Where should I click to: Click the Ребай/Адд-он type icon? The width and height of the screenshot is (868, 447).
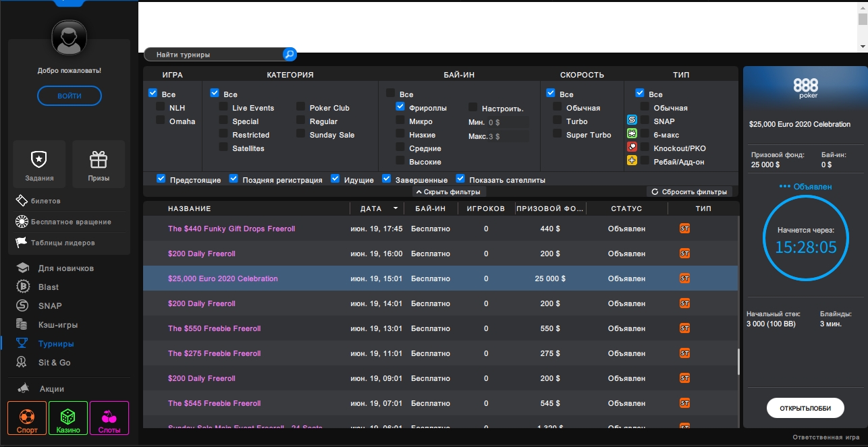point(632,160)
